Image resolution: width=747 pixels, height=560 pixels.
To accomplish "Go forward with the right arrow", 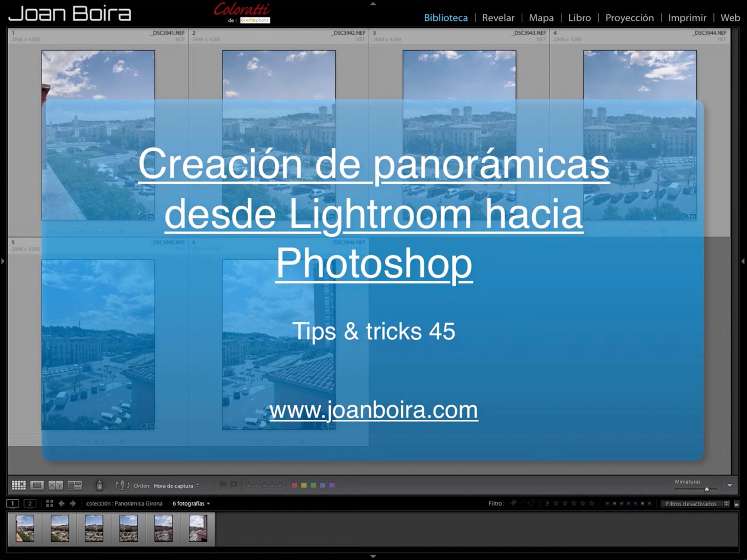I will (x=73, y=503).
